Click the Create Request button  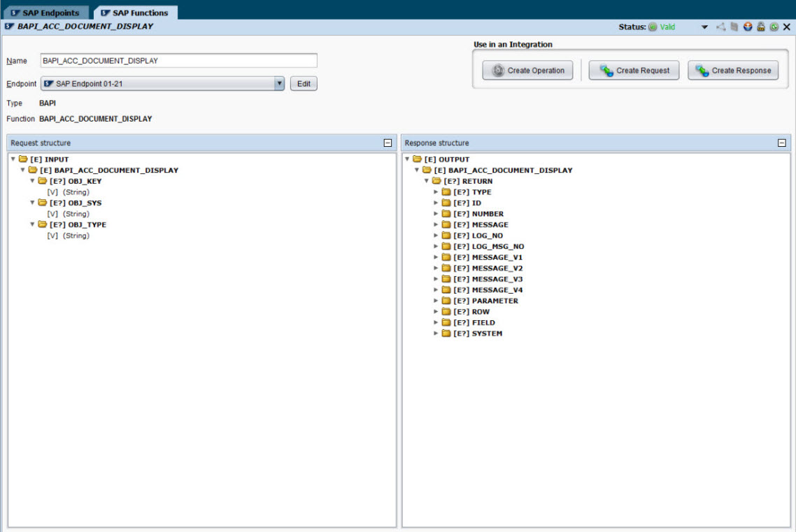(x=634, y=71)
